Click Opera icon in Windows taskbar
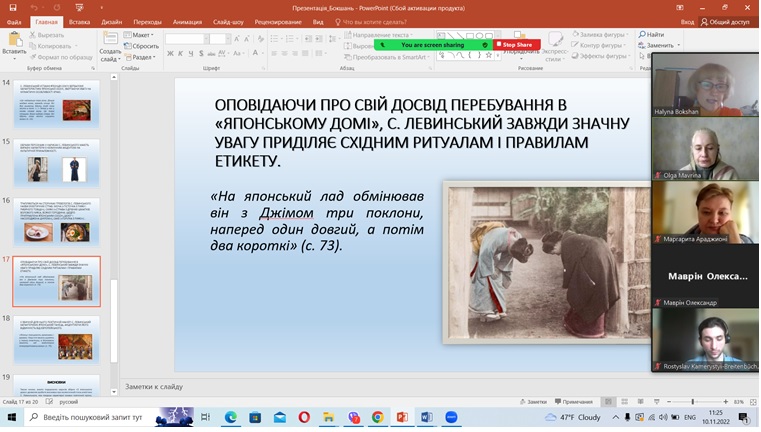This screenshot has height=432, width=761. pyautogui.click(x=304, y=417)
